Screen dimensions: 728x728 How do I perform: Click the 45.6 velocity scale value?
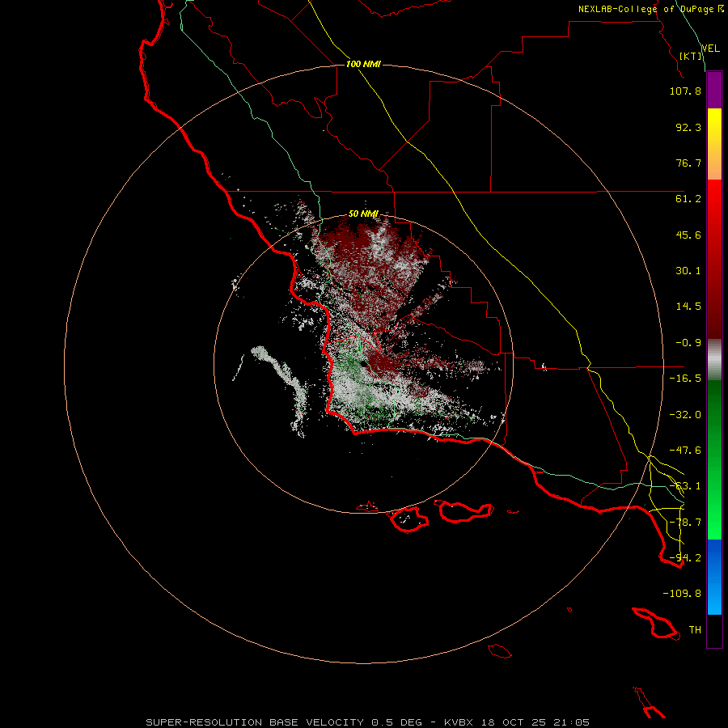pyautogui.click(x=688, y=235)
